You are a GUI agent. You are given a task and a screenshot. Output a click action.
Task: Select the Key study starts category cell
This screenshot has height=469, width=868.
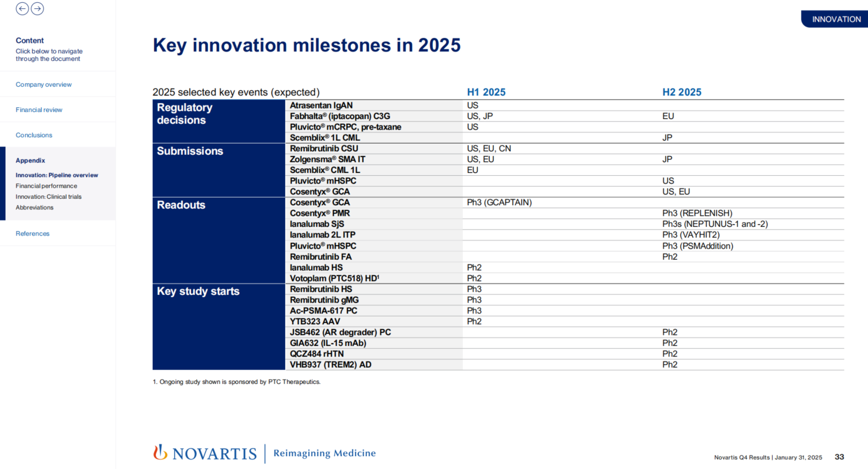point(220,327)
